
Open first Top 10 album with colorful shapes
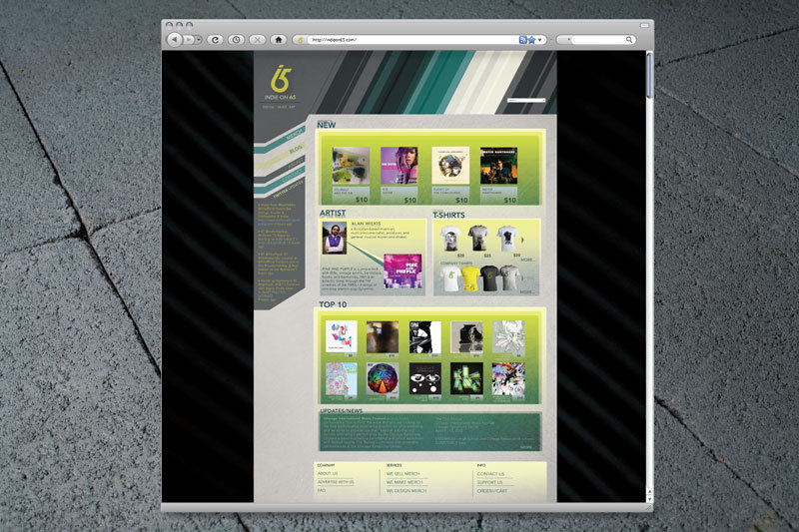[x=341, y=336]
